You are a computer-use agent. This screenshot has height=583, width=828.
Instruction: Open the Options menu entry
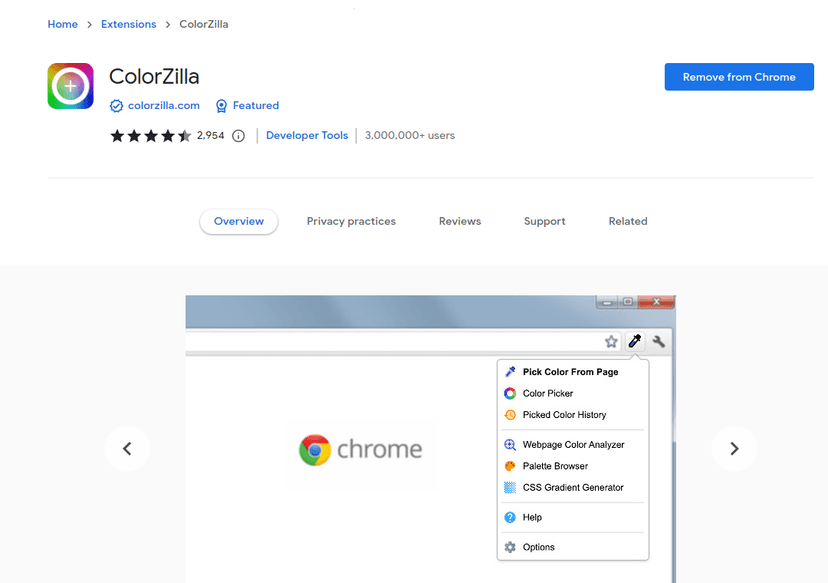tap(573, 547)
